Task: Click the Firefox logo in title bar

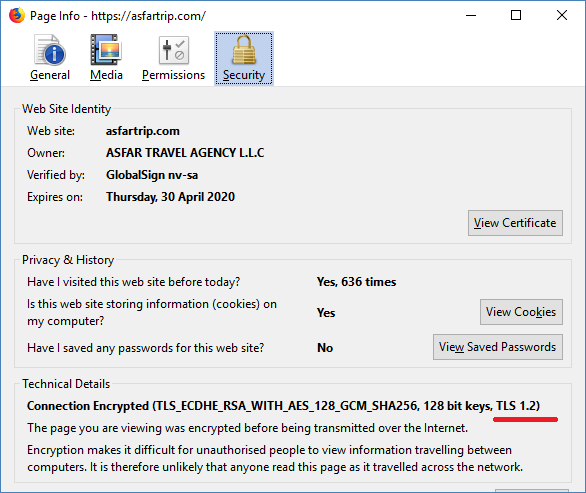Action: tap(17, 16)
